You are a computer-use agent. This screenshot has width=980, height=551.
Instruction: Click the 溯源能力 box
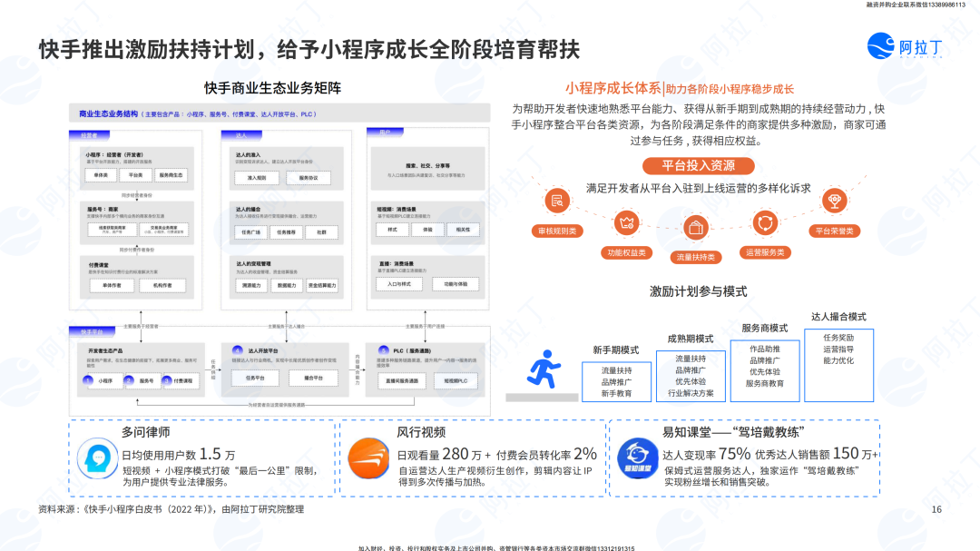tap(251, 285)
